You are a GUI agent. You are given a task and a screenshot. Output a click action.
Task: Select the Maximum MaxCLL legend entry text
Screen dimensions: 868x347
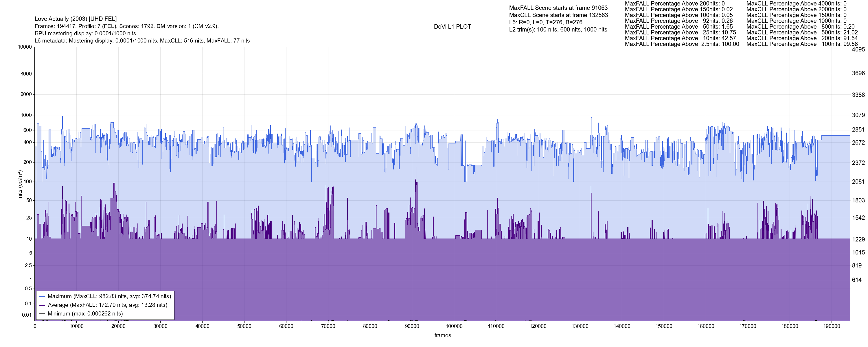click(x=109, y=296)
